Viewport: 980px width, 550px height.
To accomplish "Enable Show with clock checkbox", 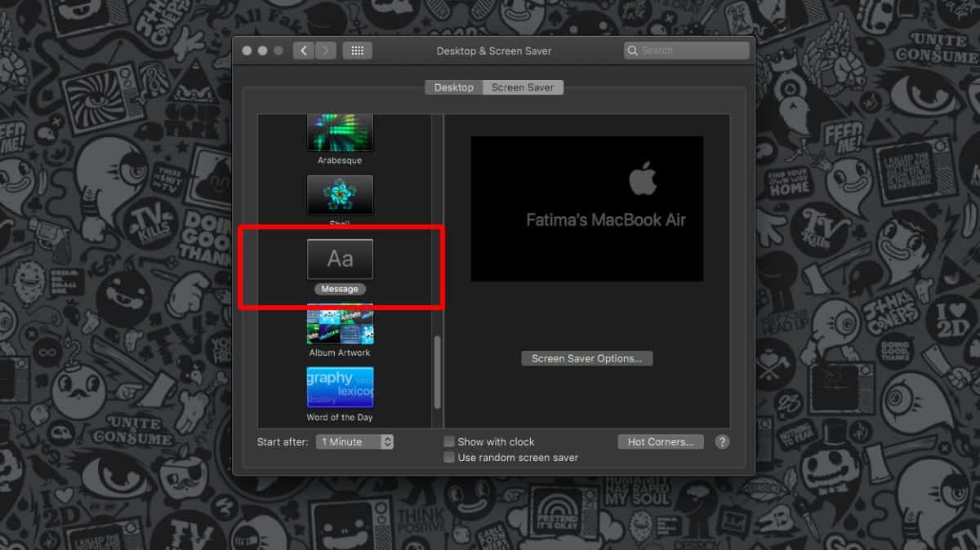I will 449,441.
